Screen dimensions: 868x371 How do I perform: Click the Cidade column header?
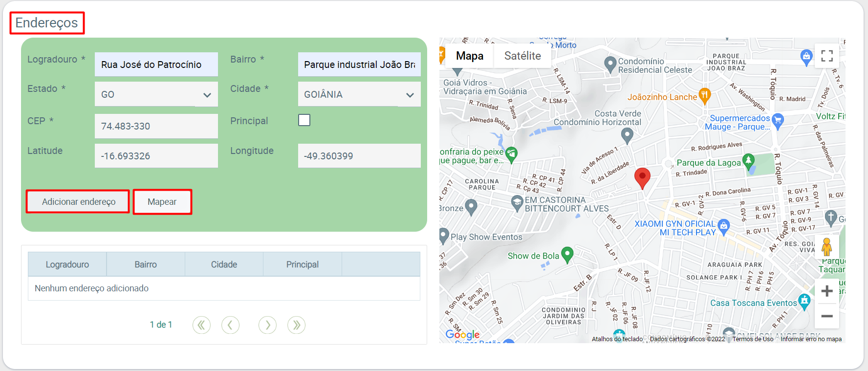(x=224, y=264)
